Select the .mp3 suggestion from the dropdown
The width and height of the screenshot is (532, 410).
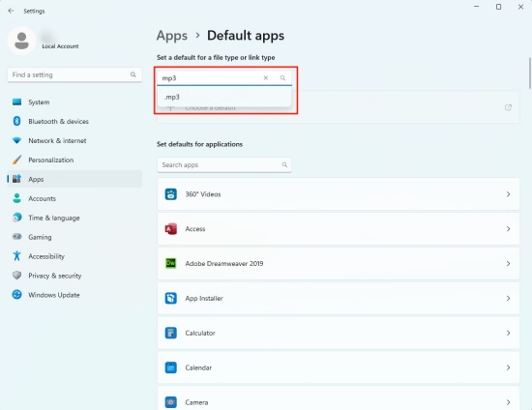click(224, 97)
